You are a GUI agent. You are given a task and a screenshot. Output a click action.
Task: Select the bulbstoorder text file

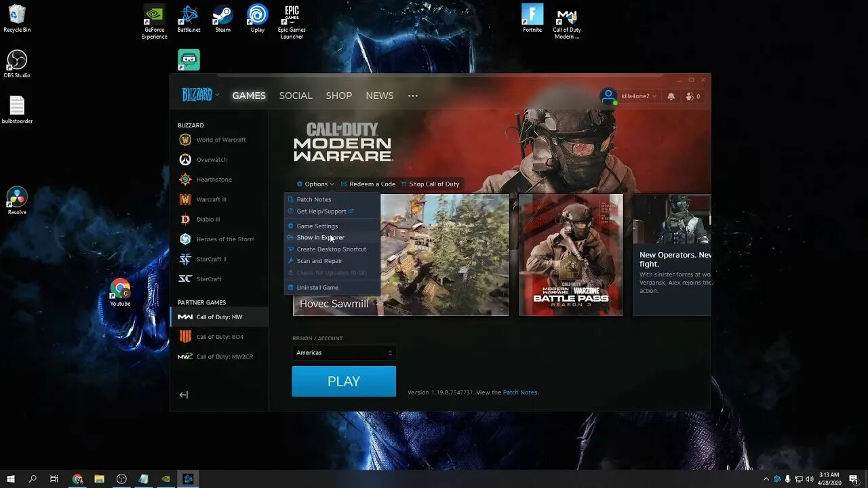tap(17, 110)
